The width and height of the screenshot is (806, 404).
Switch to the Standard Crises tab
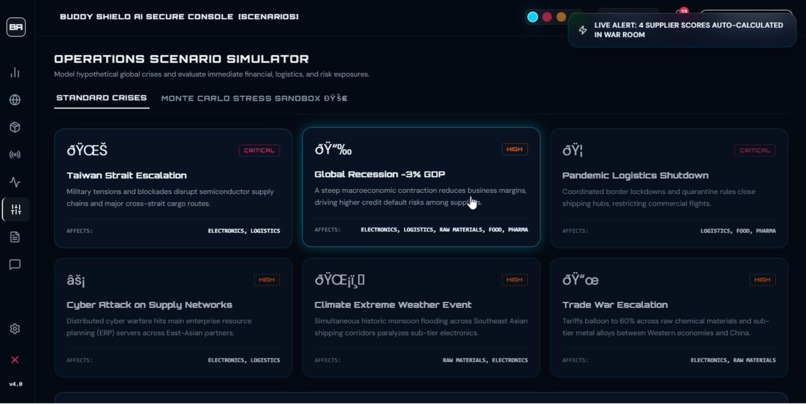click(102, 98)
